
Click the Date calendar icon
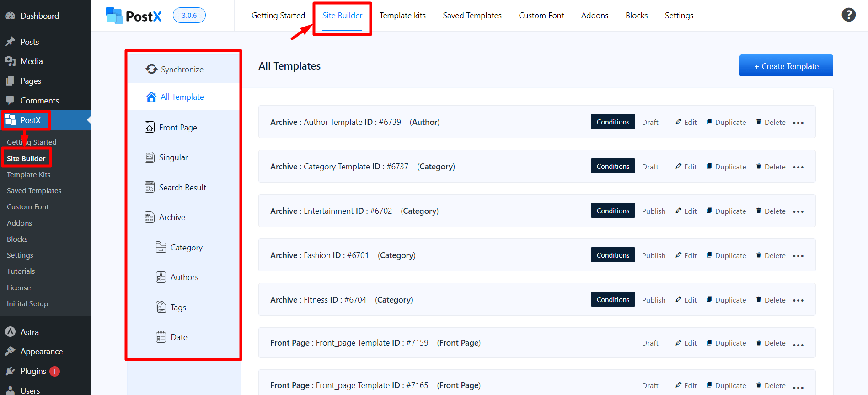tap(161, 337)
